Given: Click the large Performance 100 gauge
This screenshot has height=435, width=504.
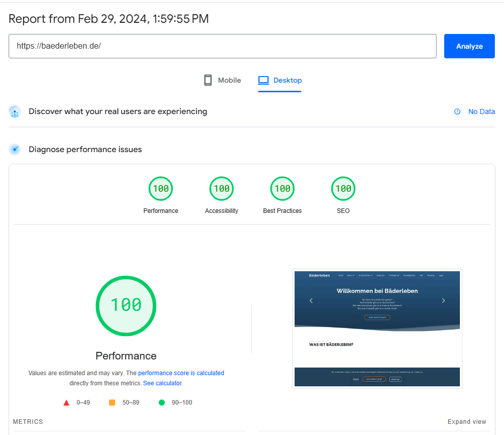Looking at the screenshot, I should point(126,305).
